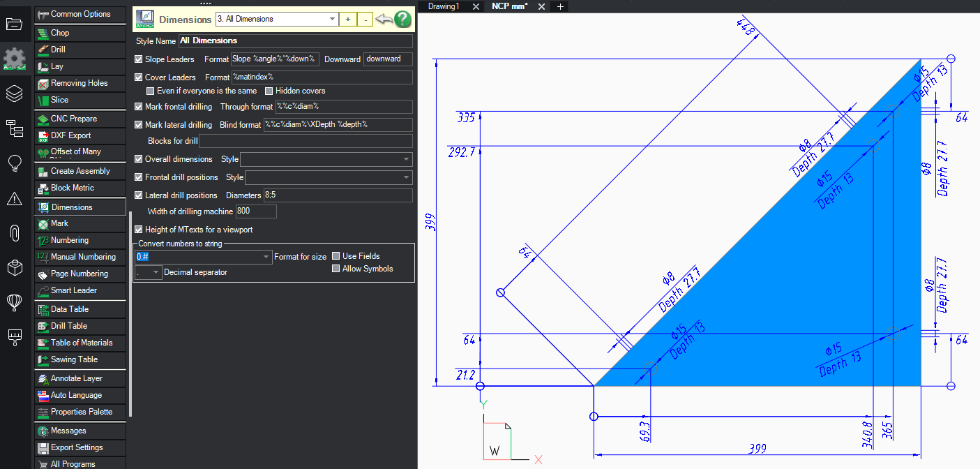Switch to the Drawing1 tab

click(x=444, y=6)
